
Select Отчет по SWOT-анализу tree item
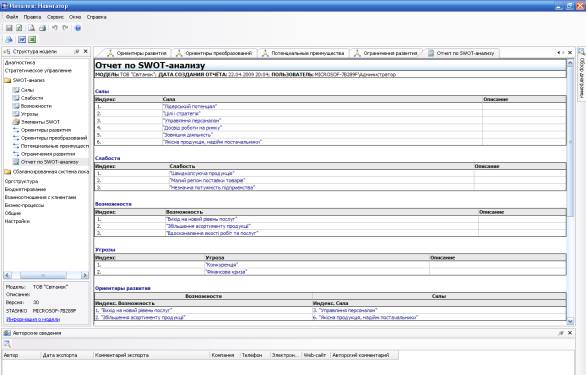pos(50,162)
